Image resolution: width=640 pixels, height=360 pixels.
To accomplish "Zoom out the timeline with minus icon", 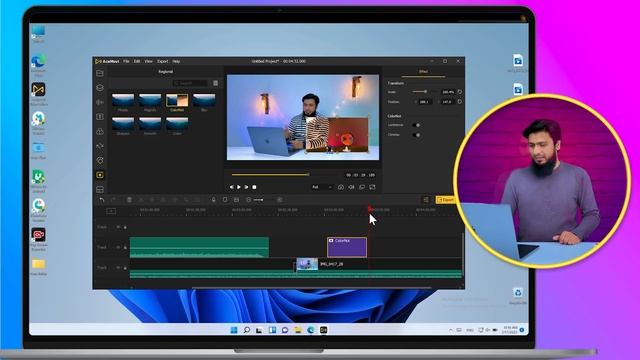I will click(249, 200).
